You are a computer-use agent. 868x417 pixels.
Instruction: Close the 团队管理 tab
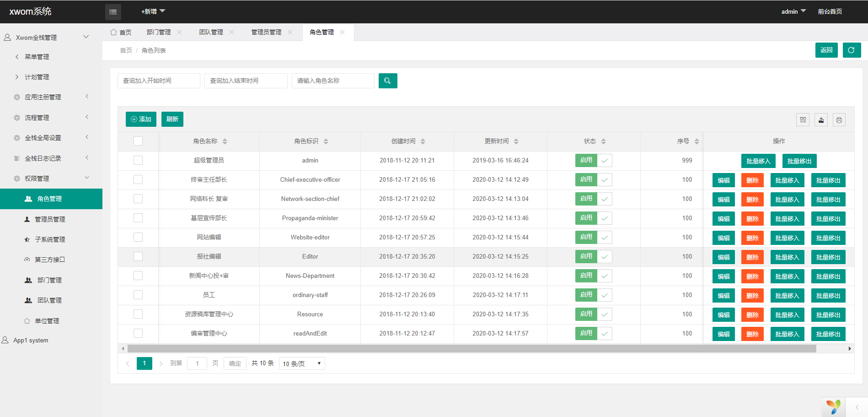(231, 32)
